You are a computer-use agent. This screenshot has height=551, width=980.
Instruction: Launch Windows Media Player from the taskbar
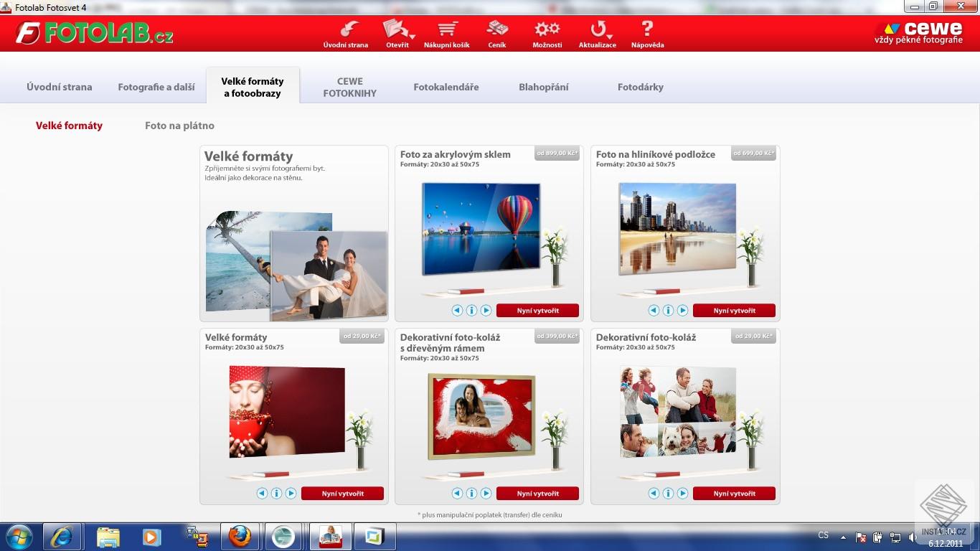[151, 537]
